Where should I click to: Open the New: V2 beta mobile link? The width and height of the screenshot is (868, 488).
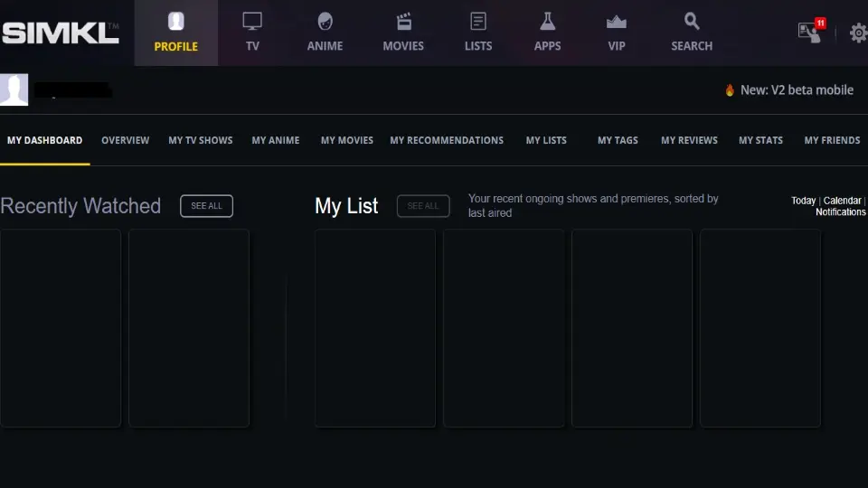click(x=797, y=90)
